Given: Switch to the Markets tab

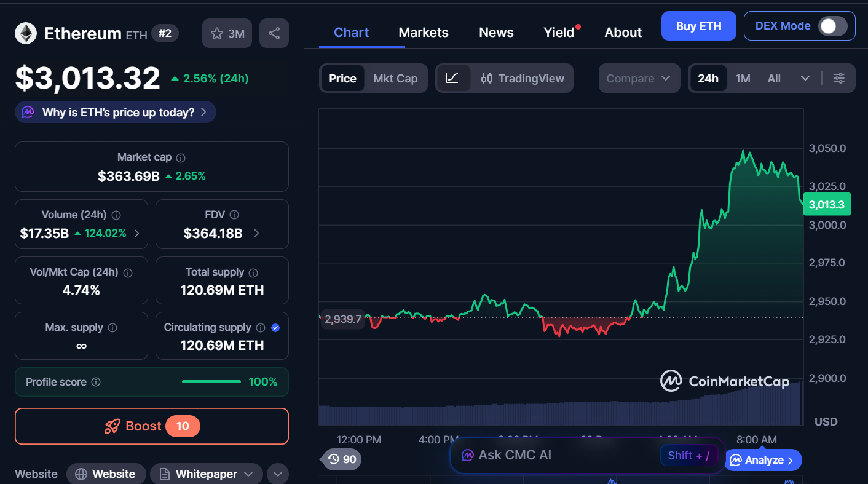Looking at the screenshot, I should click(424, 32).
